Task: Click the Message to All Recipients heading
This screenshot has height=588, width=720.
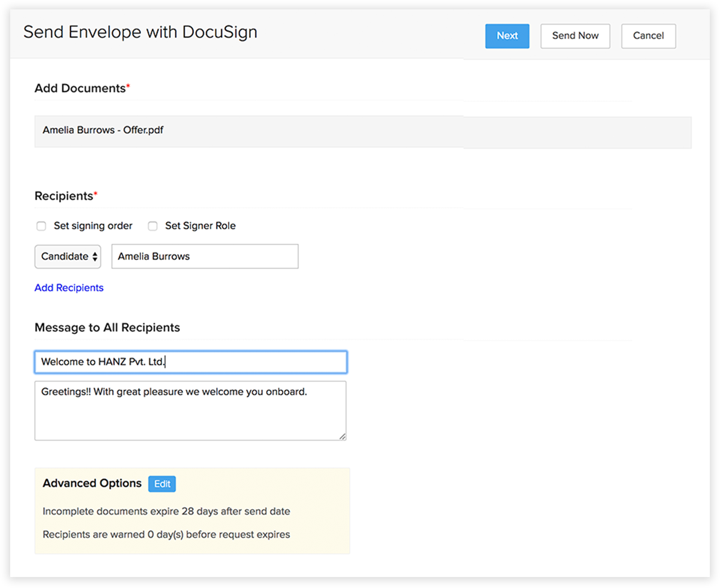Action: point(107,327)
